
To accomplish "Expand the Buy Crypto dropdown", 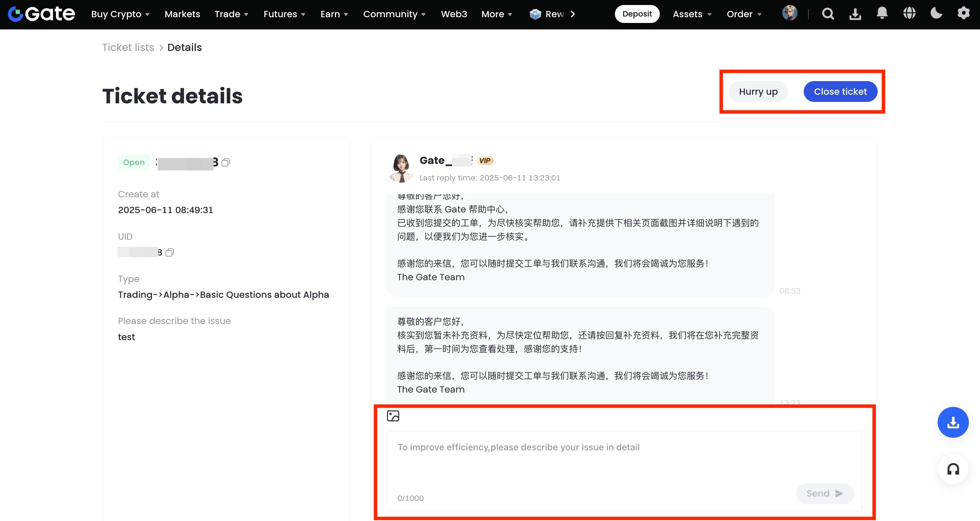I will pyautogui.click(x=120, y=14).
